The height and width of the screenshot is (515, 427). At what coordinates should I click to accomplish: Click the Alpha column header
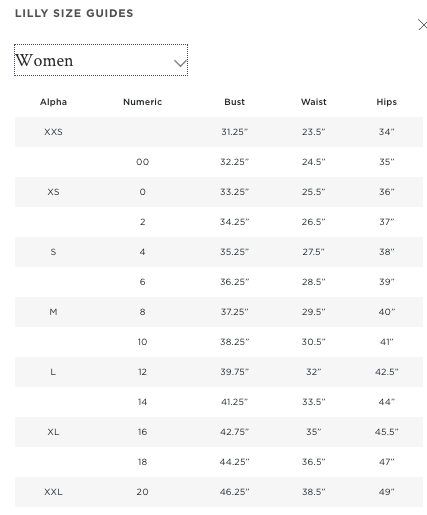pos(53,102)
